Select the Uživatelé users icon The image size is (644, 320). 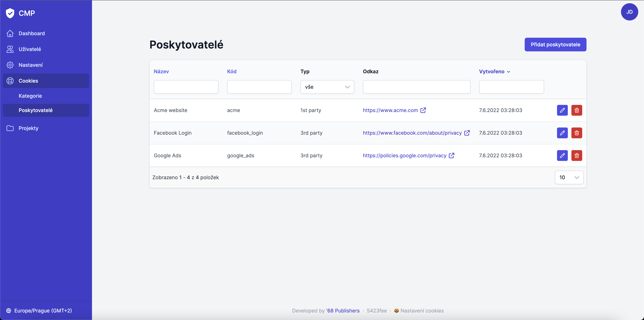[x=10, y=49]
